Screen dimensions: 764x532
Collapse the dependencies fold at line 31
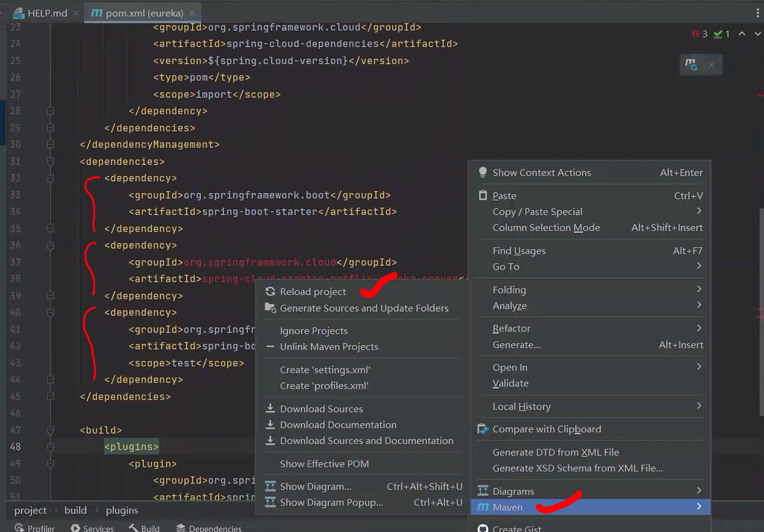pyautogui.click(x=50, y=161)
